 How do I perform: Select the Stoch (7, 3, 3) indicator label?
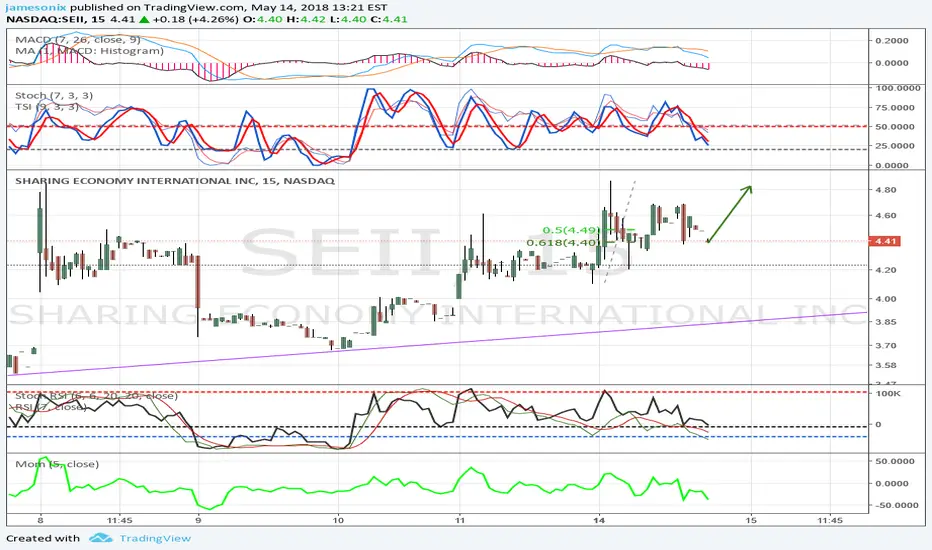click(x=53, y=95)
